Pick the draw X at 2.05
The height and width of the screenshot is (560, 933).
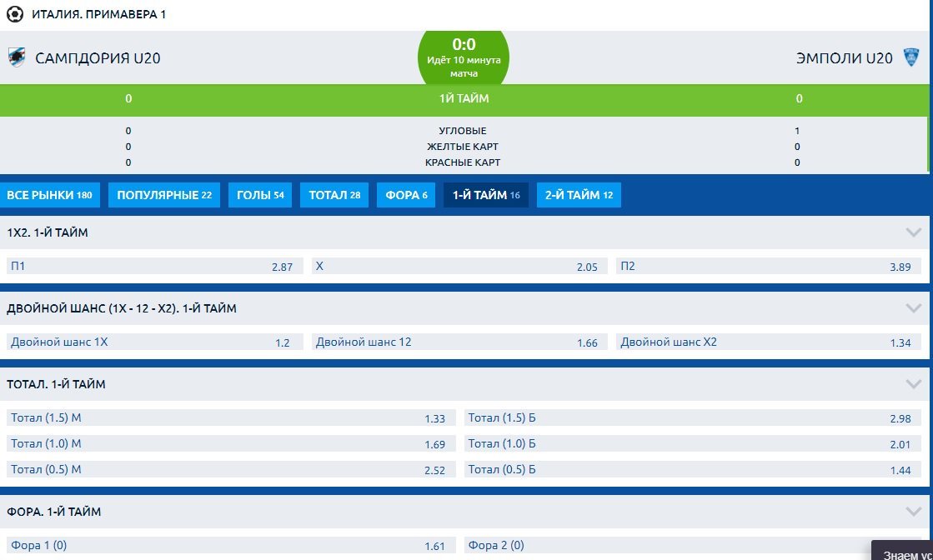[x=459, y=267]
